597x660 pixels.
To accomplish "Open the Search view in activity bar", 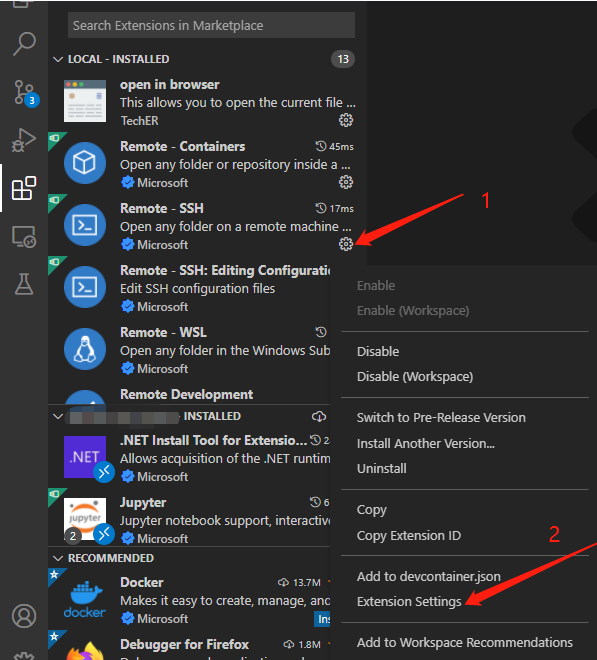I will [x=24, y=44].
